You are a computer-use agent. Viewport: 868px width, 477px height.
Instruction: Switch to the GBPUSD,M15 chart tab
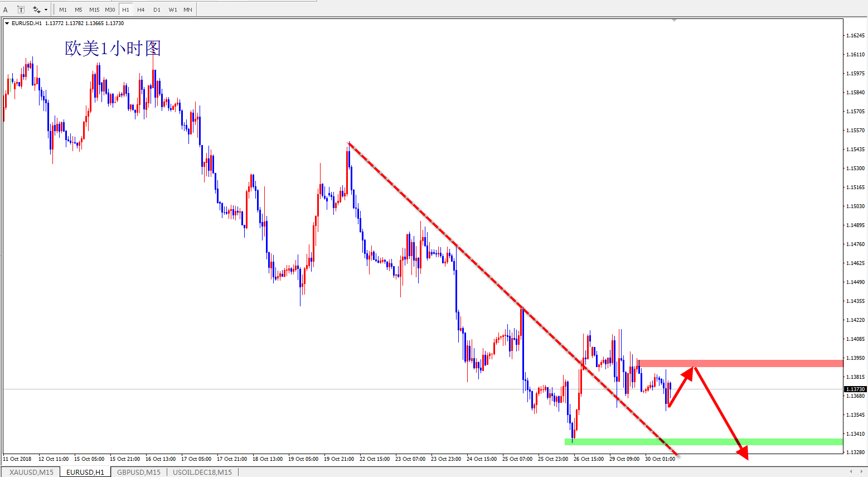[138, 472]
